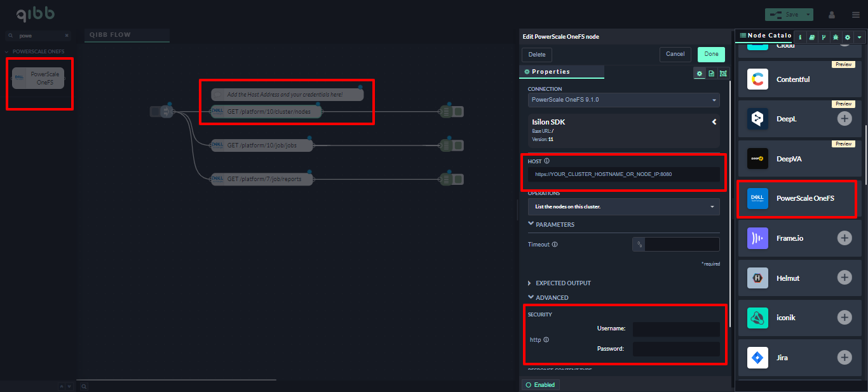
Task: Collapse the Isilon SDK connection details
Action: (x=714, y=121)
